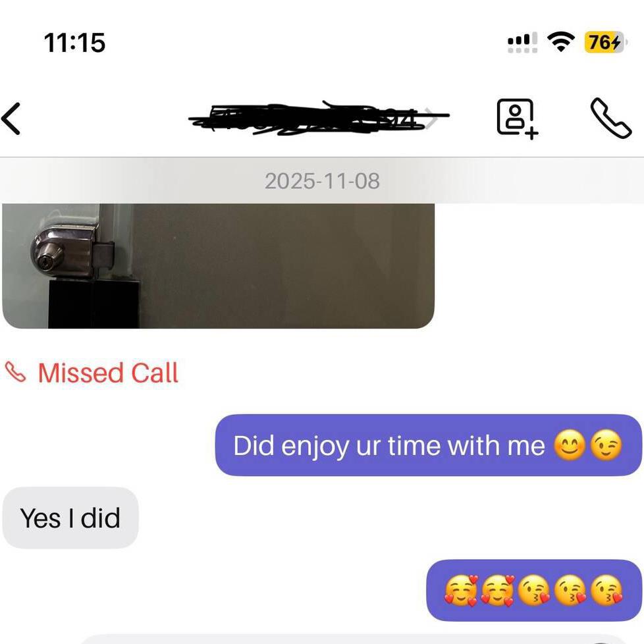Open the door lock photo message
The height and width of the screenshot is (644, 644).
coord(219,266)
